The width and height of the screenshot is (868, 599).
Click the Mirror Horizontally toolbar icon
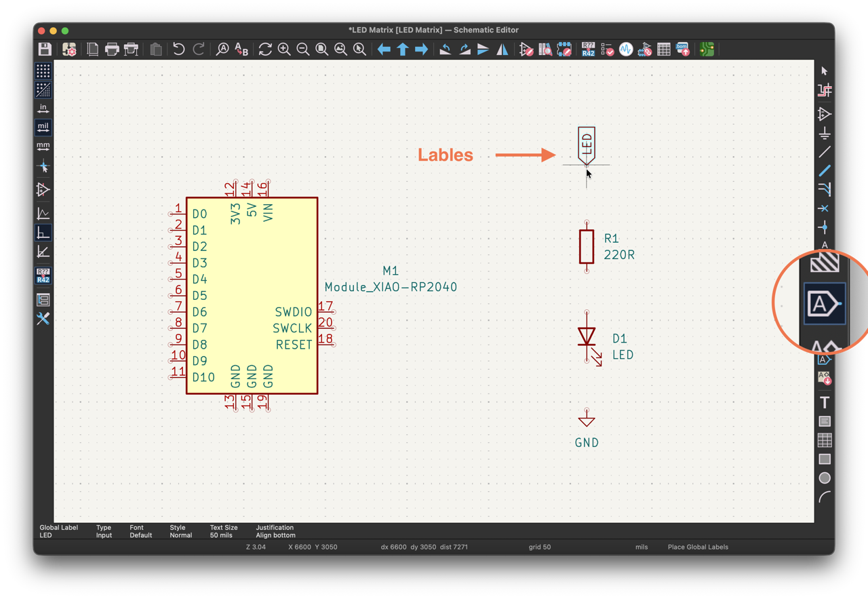tap(502, 50)
